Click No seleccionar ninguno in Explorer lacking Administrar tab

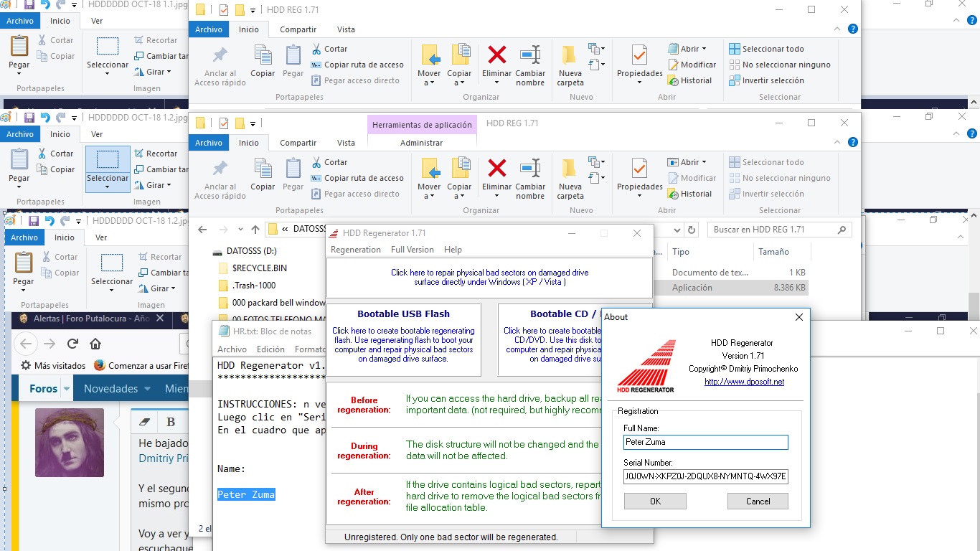780,65
